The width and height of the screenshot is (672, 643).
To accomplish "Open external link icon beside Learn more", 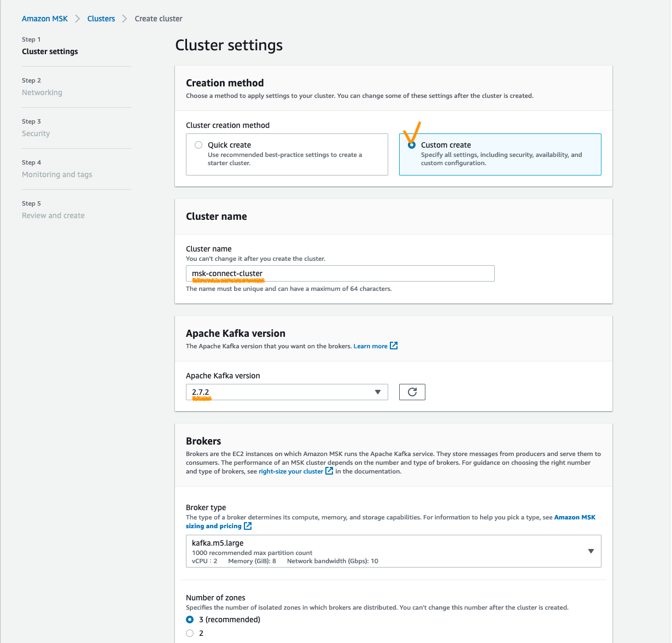I will pyautogui.click(x=394, y=346).
